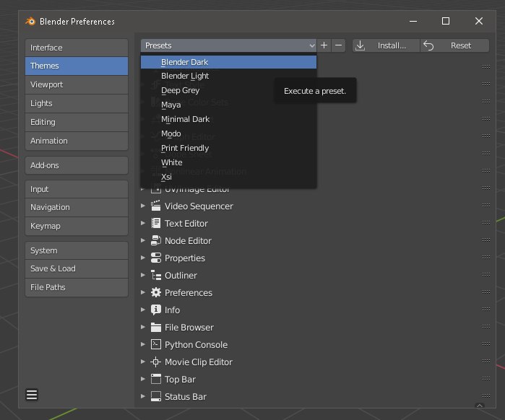Image resolution: width=505 pixels, height=420 pixels.
Task: Click the Properties editor icon
Action: pyautogui.click(x=156, y=258)
